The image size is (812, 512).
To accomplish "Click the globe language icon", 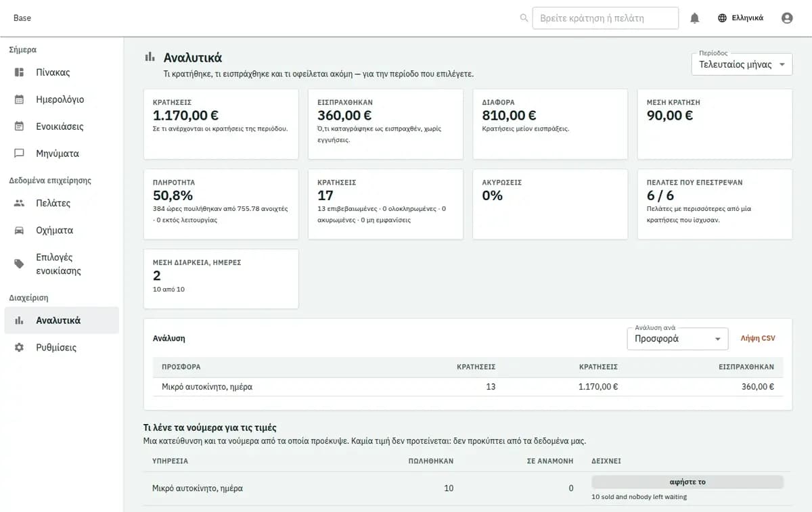I will [723, 18].
